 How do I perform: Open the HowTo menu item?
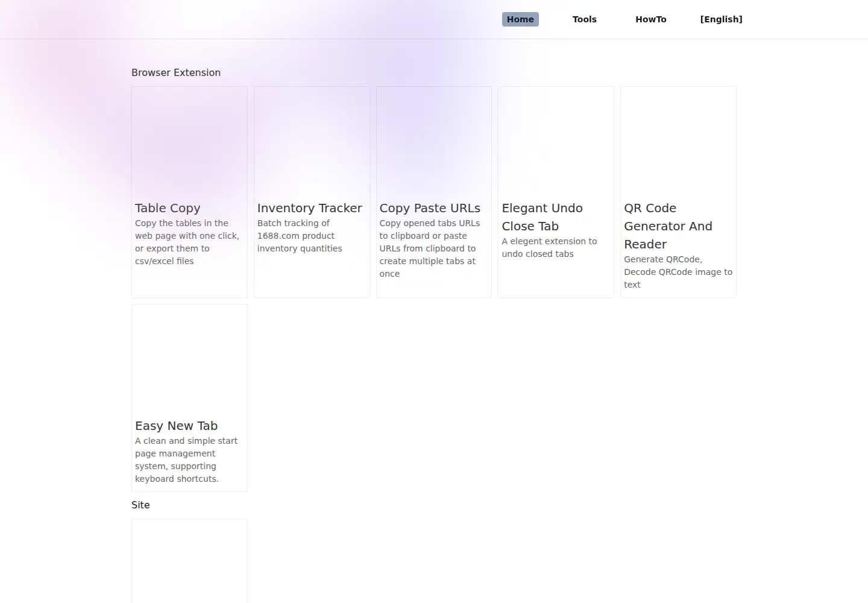[x=651, y=19]
